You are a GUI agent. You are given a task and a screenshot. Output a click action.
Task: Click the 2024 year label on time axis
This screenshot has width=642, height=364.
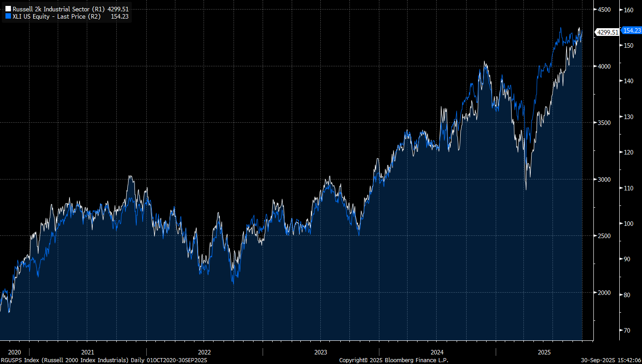point(437,352)
